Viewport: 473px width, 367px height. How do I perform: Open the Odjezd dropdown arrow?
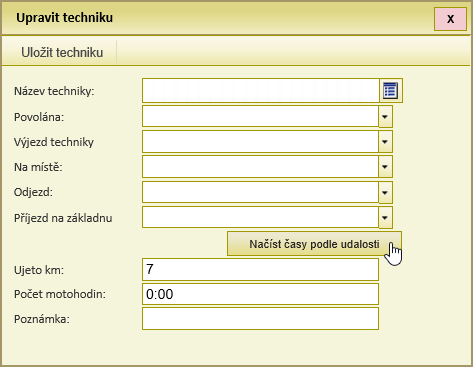(385, 192)
